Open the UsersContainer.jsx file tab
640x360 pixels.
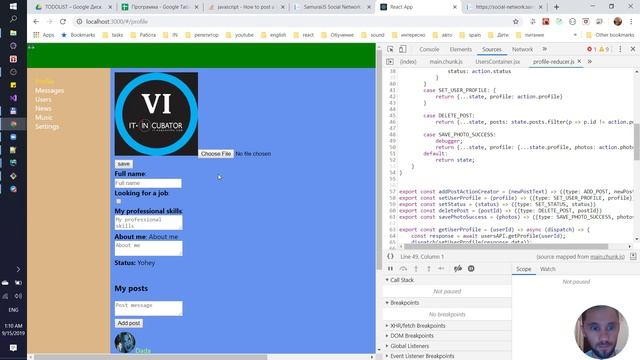click(498, 62)
